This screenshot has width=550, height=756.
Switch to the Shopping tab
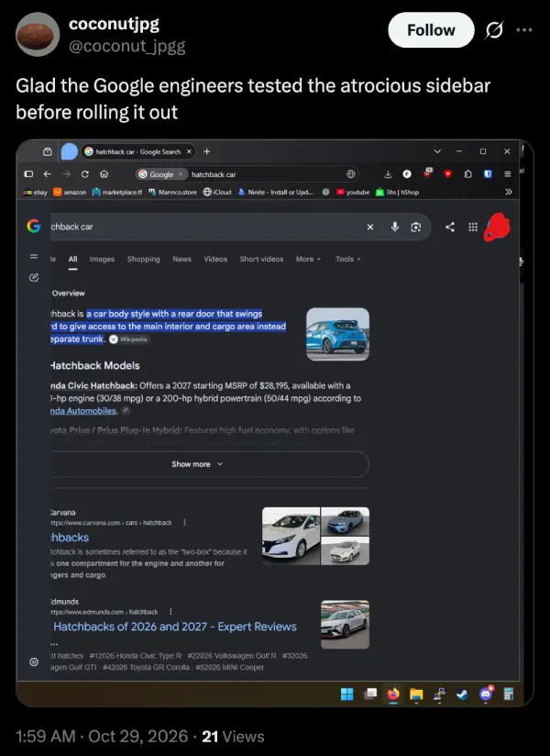[x=144, y=259]
